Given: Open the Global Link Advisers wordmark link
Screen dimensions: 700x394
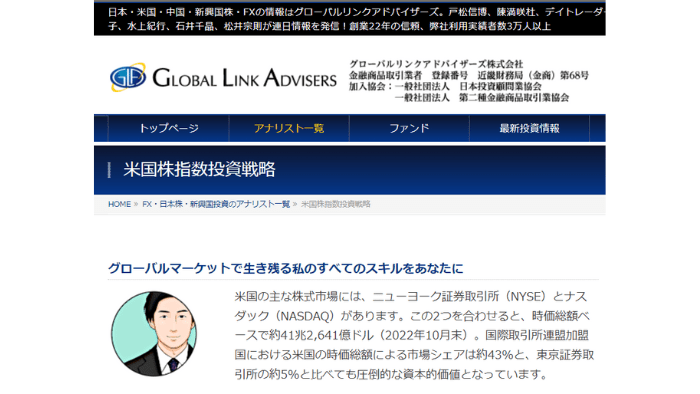Looking at the screenshot, I should (x=244, y=78).
